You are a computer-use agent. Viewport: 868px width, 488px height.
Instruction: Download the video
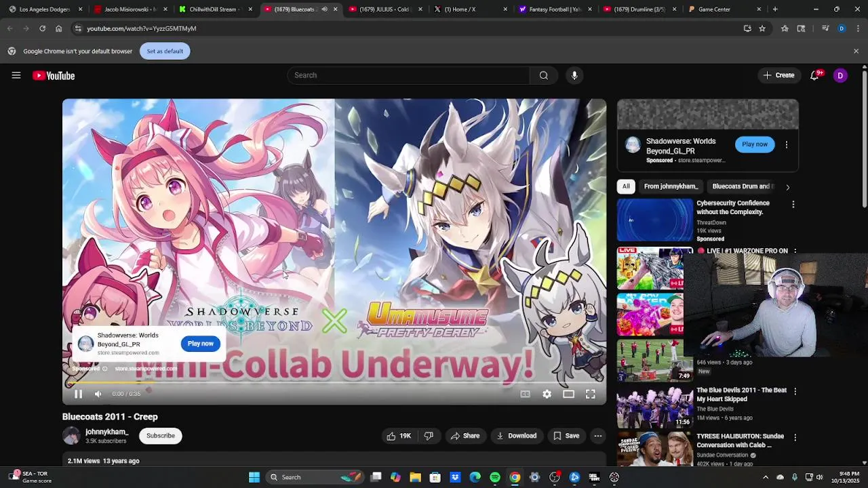[x=517, y=436]
